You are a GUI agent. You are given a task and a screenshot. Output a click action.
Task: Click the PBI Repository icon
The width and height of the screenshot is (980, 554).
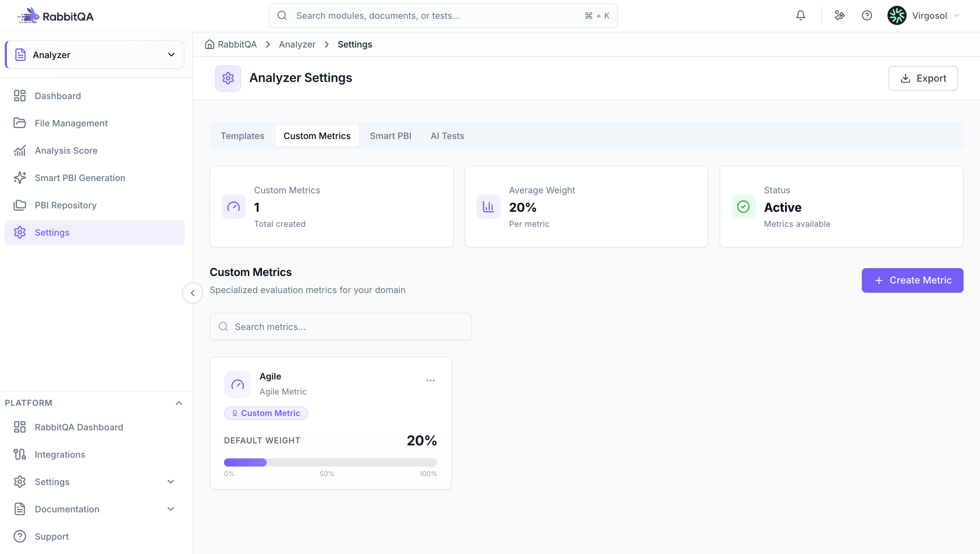pyautogui.click(x=19, y=205)
